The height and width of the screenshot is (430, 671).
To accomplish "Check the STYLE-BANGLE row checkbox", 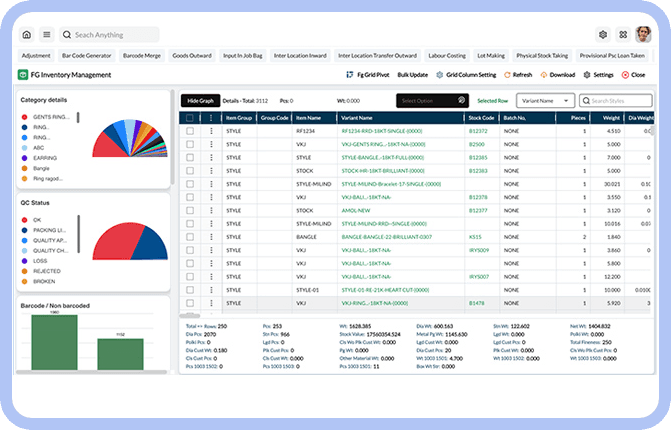I will point(190,157).
